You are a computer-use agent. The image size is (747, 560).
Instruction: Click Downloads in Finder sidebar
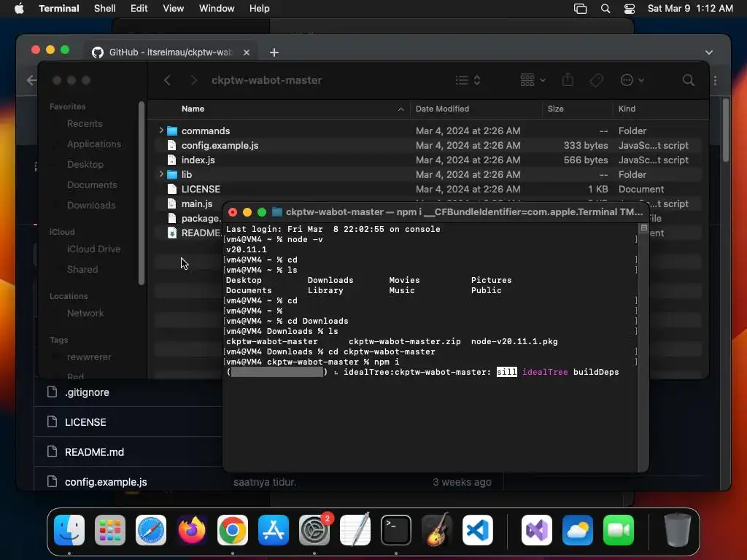[91, 205]
